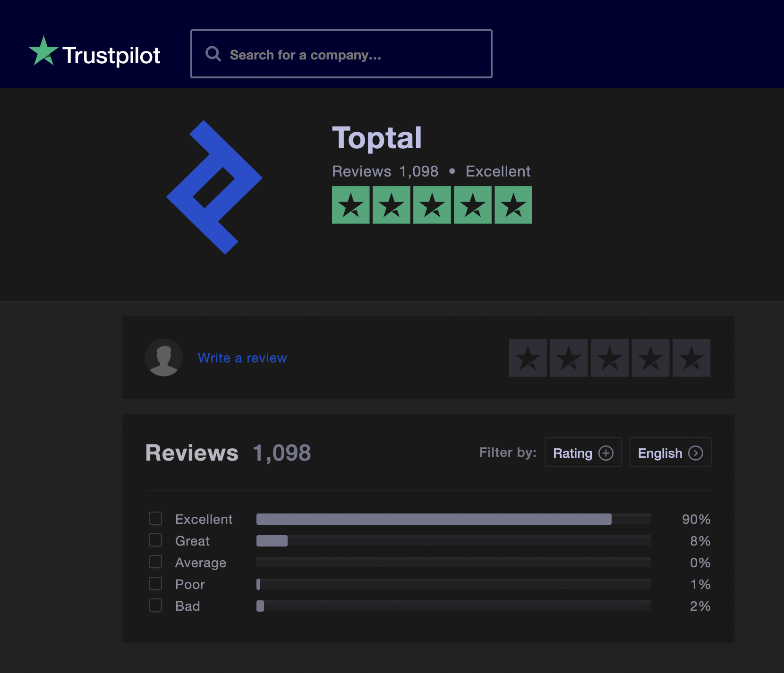Check the Bad rating checkbox

pos(155,605)
